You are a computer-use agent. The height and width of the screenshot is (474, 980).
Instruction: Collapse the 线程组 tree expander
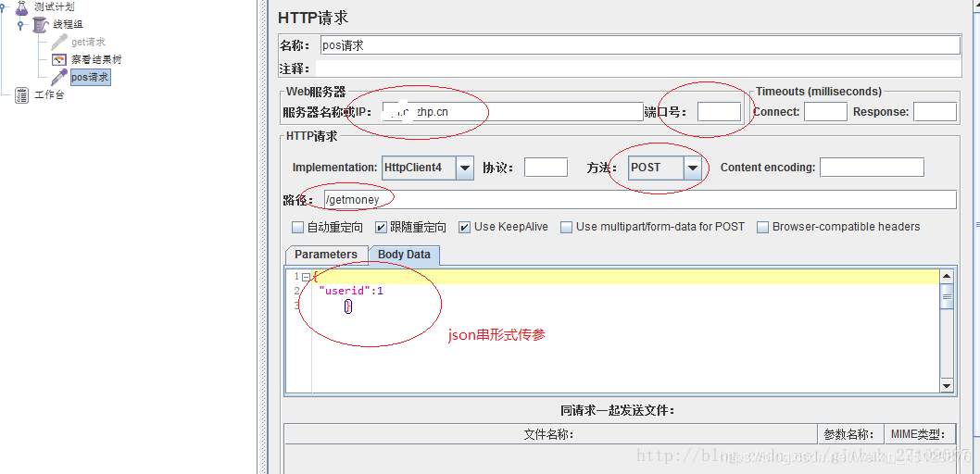pos(21,25)
